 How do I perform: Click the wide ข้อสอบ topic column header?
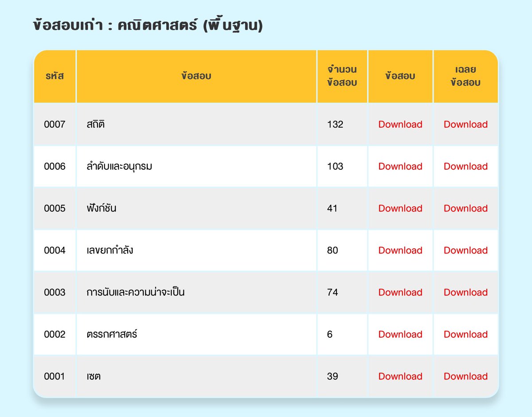[x=196, y=76]
